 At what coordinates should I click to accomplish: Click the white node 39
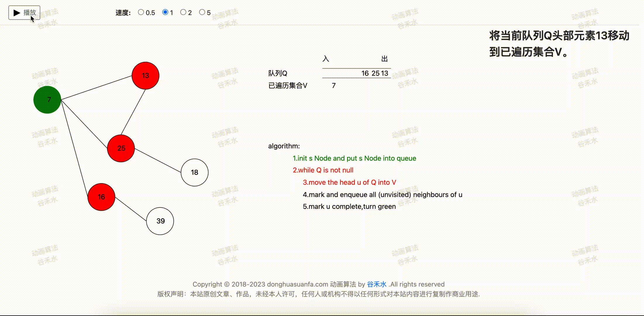pos(160,221)
